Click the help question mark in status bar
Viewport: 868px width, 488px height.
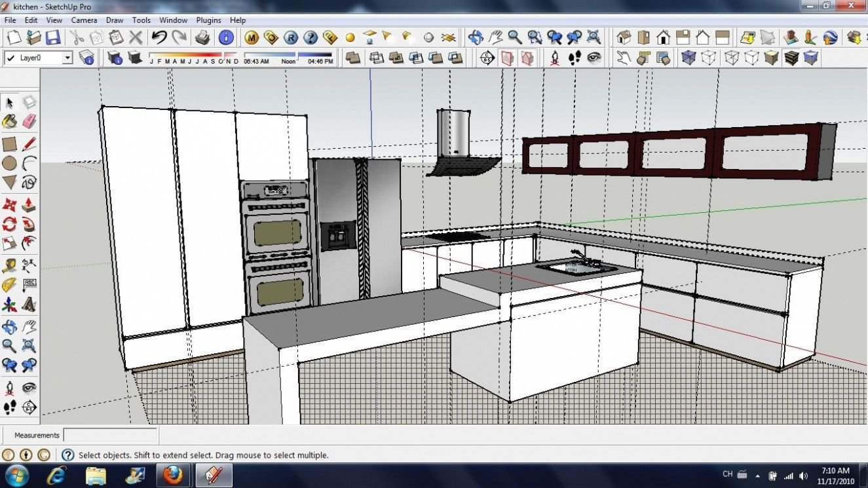pyautogui.click(x=67, y=455)
